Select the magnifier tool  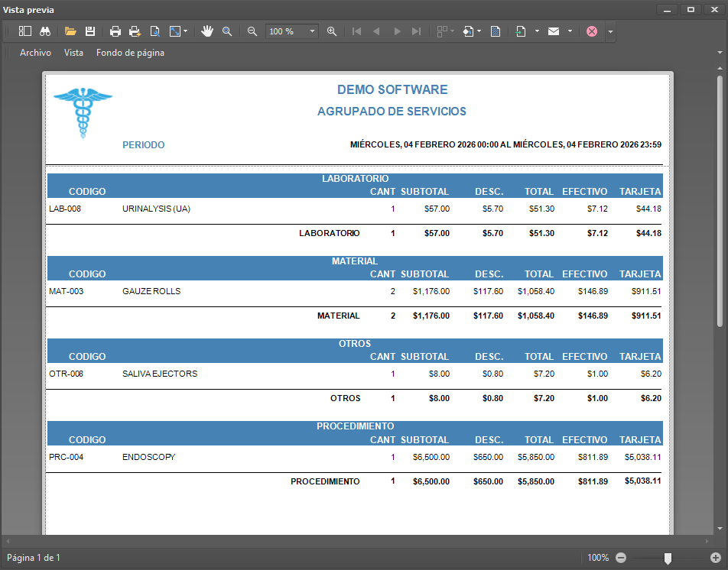(227, 31)
